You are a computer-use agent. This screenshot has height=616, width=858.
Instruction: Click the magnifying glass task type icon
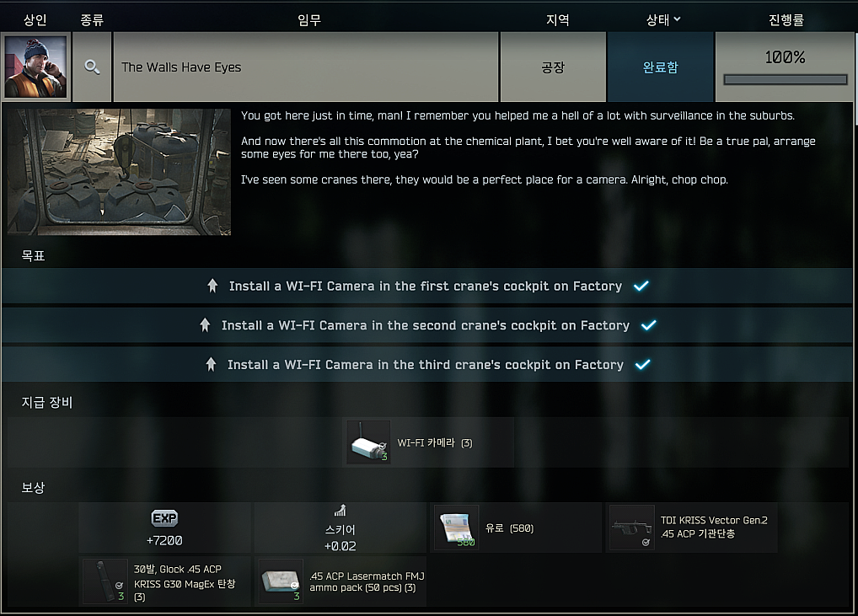coord(92,67)
